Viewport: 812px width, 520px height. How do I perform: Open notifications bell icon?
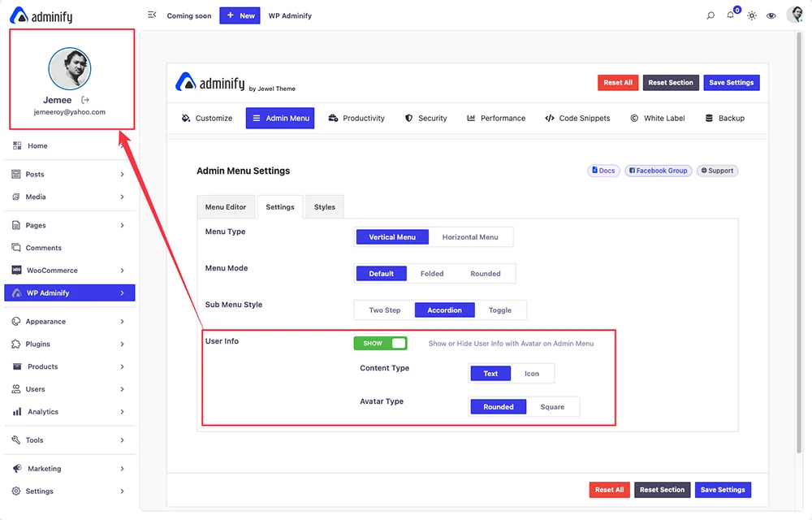pos(730,15)
